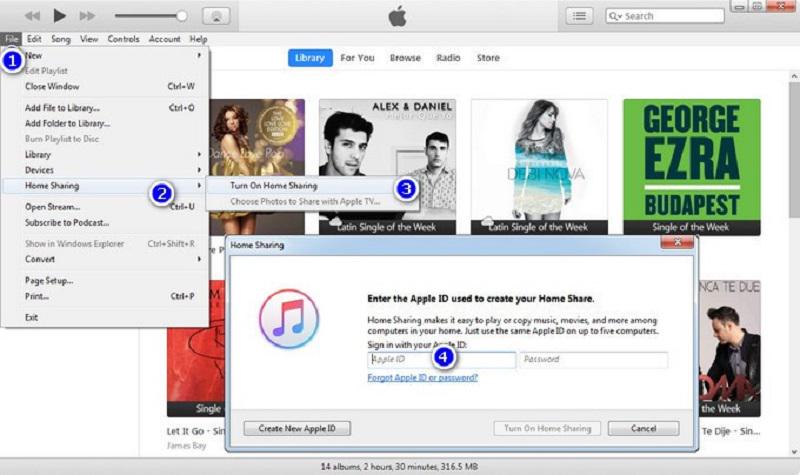Image resolution: width=800 pixels, height=475 pixels.
Task: Click the list view icon beside search
Action: (x=579, y=16)
